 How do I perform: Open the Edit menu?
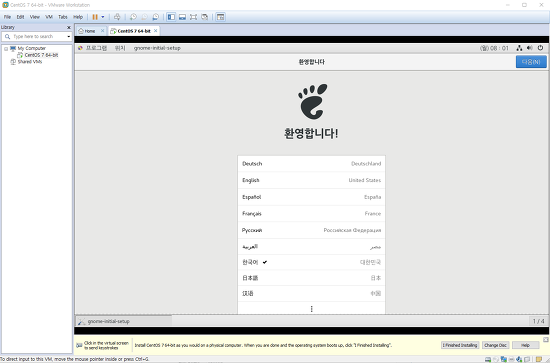20,17
